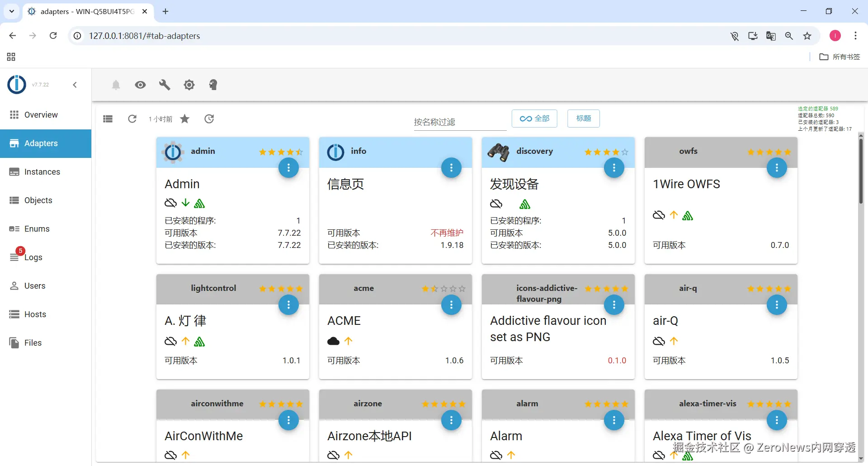Viewport: 868px width, 466px height.
Task: Open airzone adapter three-dot menu
Action: point(451,420)
